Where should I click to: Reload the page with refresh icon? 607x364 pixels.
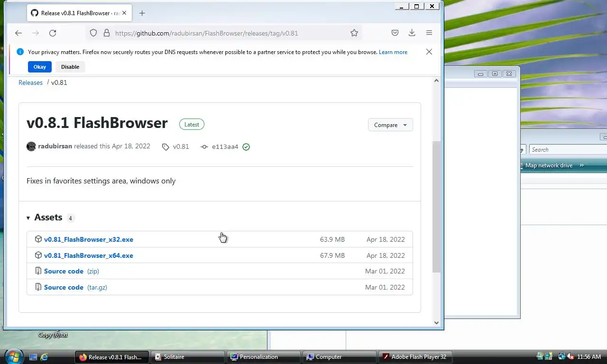point(53,33)
